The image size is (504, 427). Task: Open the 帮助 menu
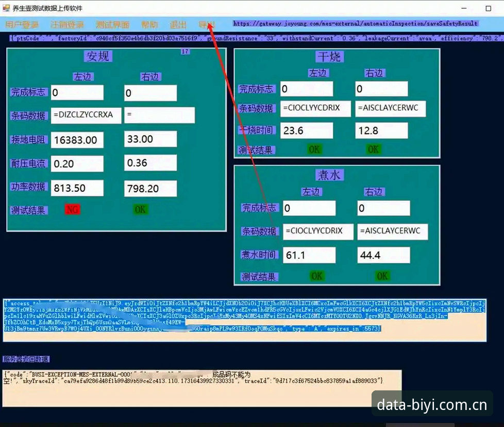tap(149, 24)
